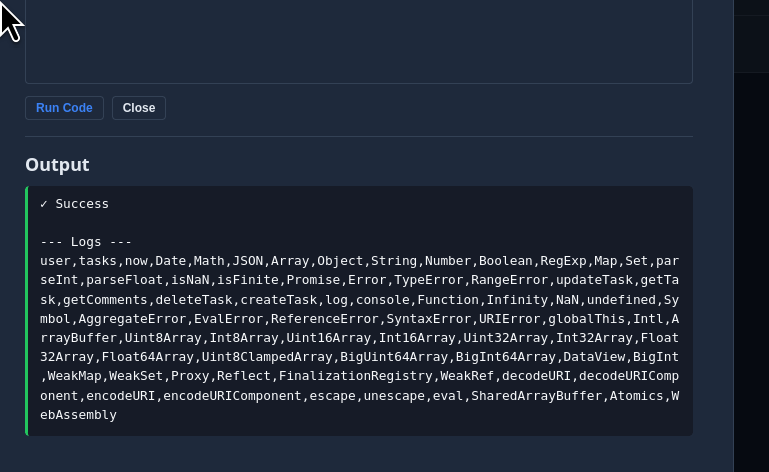Click the green status bar beside the output
Viewport: 769px width, 472px height.
tap(27, 311)
